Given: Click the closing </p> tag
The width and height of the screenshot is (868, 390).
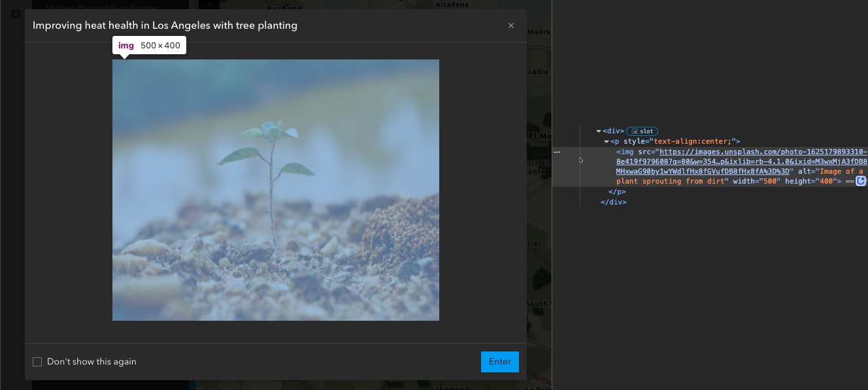Looking at the screenshot, I should pos(617,191).
